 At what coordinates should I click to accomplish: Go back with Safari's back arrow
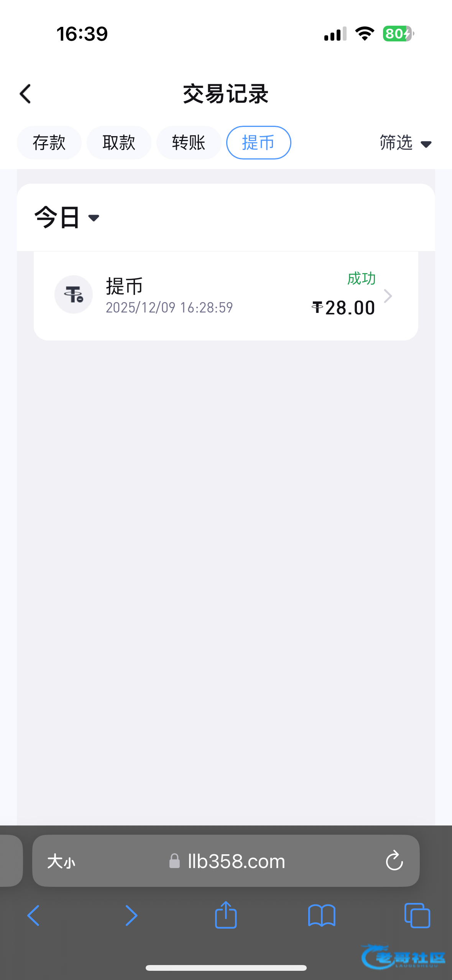[34, 915]
